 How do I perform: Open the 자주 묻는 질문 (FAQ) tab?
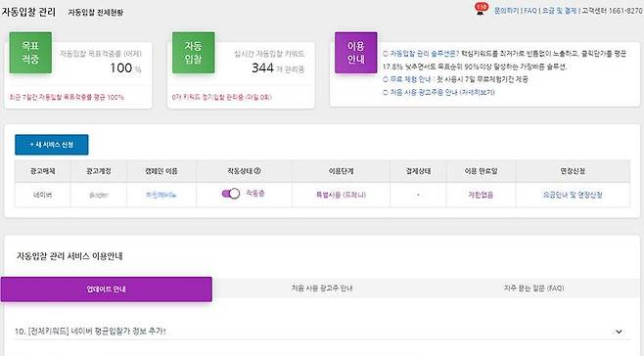pyautogui.click(x=534, y=289)
